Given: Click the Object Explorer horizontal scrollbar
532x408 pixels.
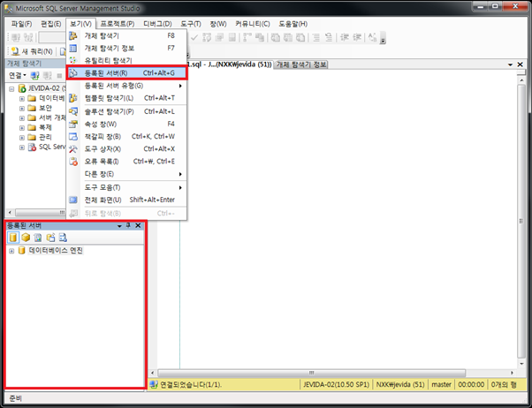Looking at the screenshot, I should 40,213.
